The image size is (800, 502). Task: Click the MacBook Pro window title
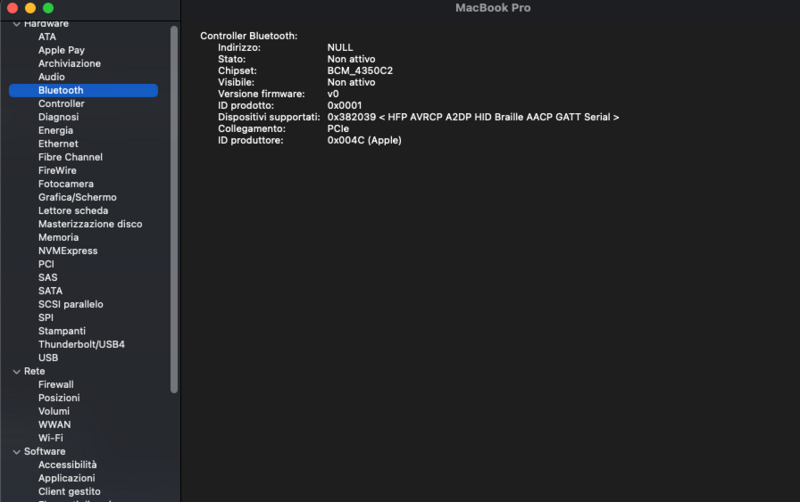point(493,8)
